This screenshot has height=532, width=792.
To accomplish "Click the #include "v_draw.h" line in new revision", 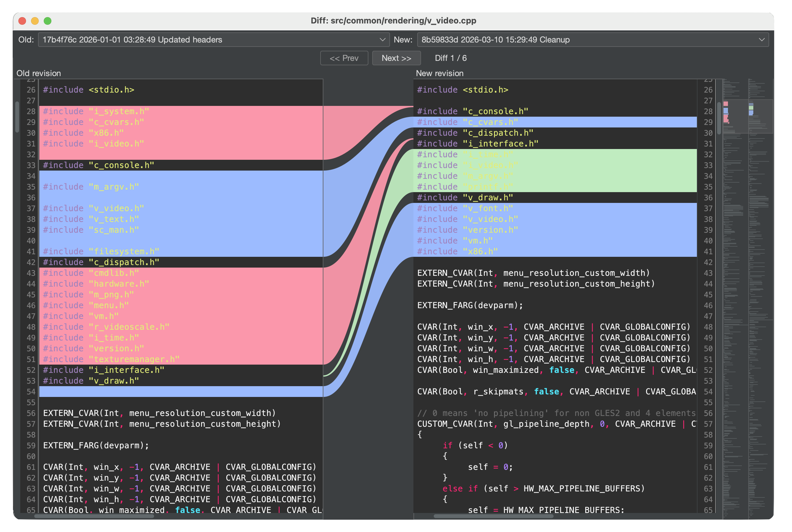I will coord(465,197).
